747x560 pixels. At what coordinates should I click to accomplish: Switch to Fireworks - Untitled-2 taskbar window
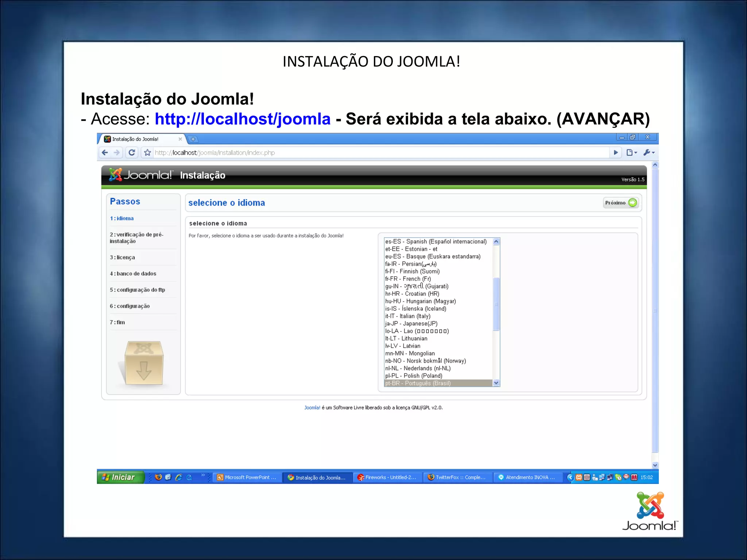point(388,477)
